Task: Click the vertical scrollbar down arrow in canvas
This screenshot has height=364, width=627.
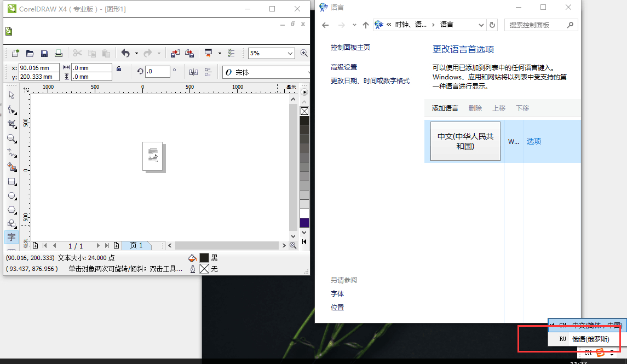Action: pos(293,236)
